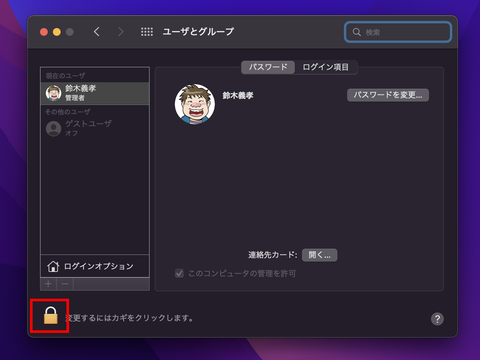Show all preferences grid icon
The width and height of the screenshot is (480, 360).
147,32
